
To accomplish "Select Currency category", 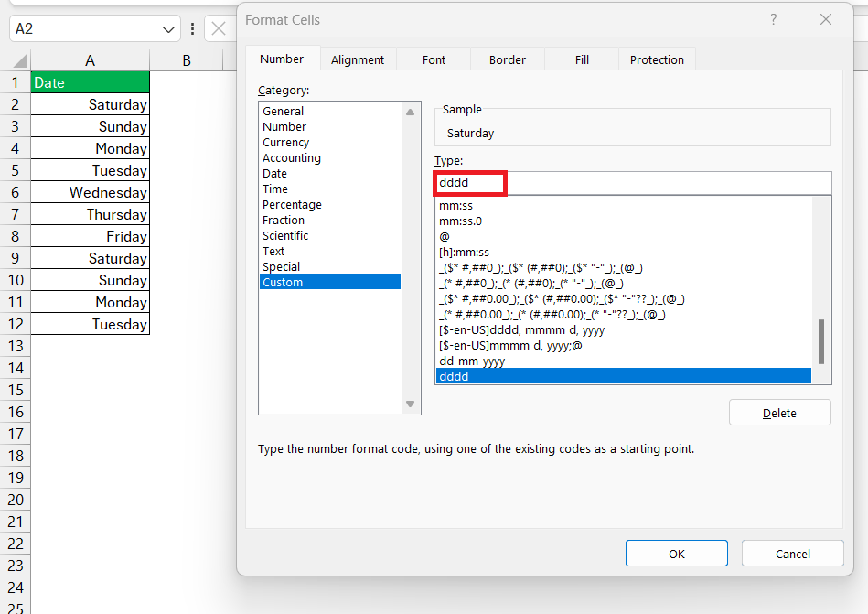I will pos(330,142).
